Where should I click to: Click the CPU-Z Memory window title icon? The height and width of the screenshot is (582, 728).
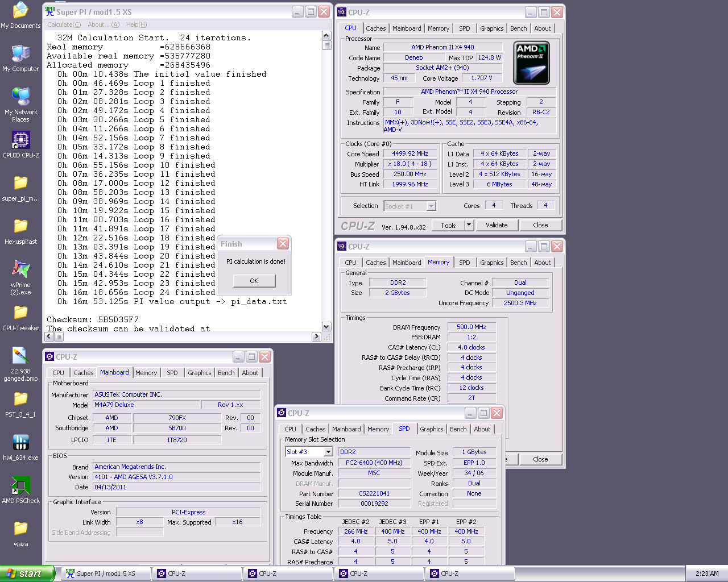click(x=342, y=246)
